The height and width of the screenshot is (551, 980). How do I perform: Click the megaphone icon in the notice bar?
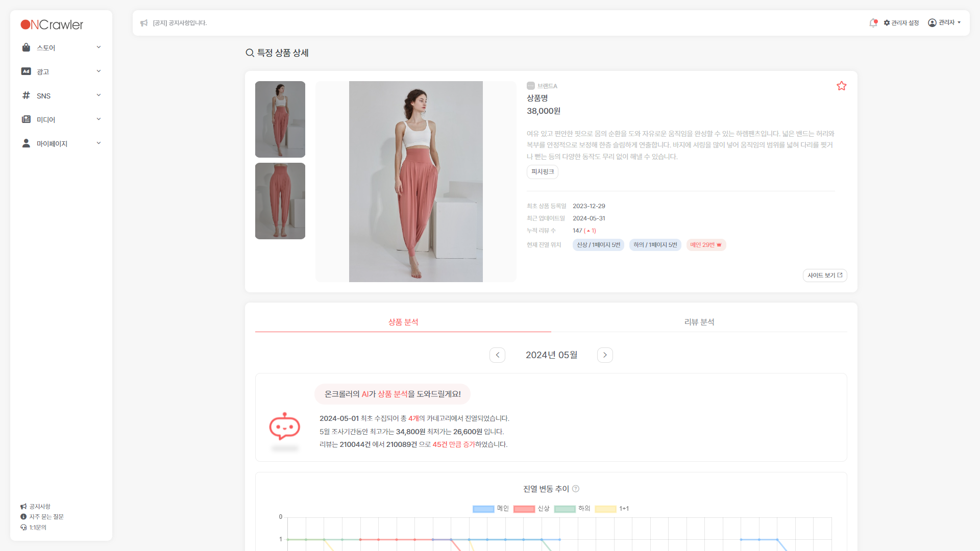point(144,23)
